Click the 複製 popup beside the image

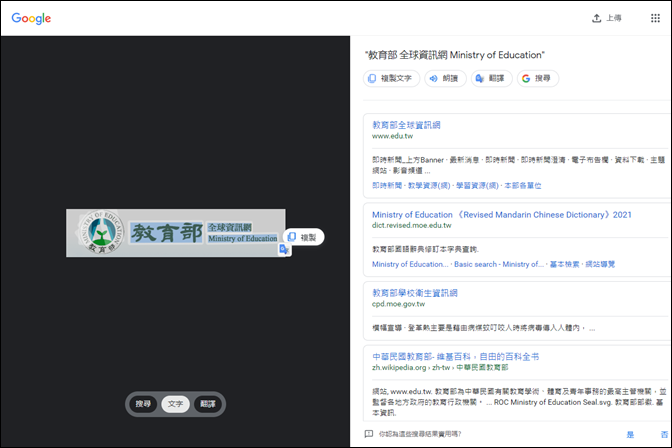303,237
